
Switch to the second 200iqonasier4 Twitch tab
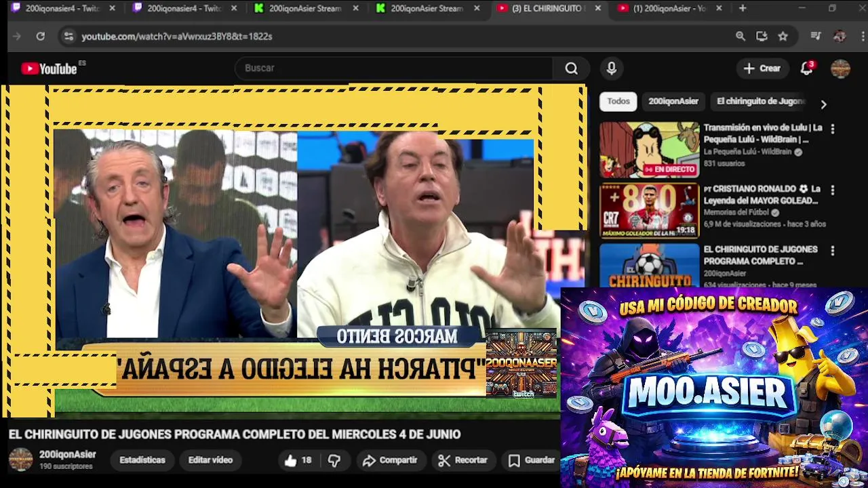click(x=178, y=8)
